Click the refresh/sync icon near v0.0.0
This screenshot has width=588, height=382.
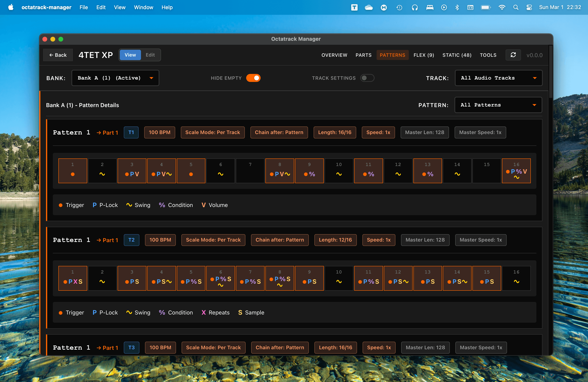tap(513, 55)
